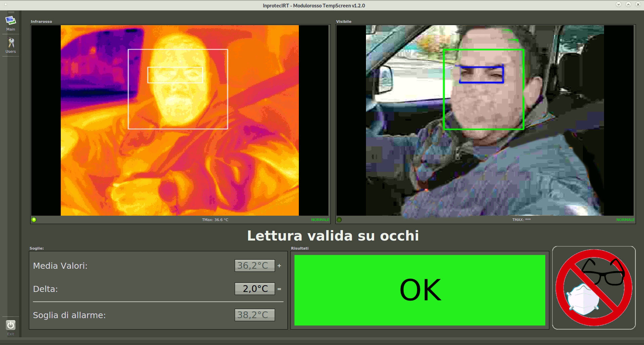Click the sidebar drag handle grip

click(11, 12)
